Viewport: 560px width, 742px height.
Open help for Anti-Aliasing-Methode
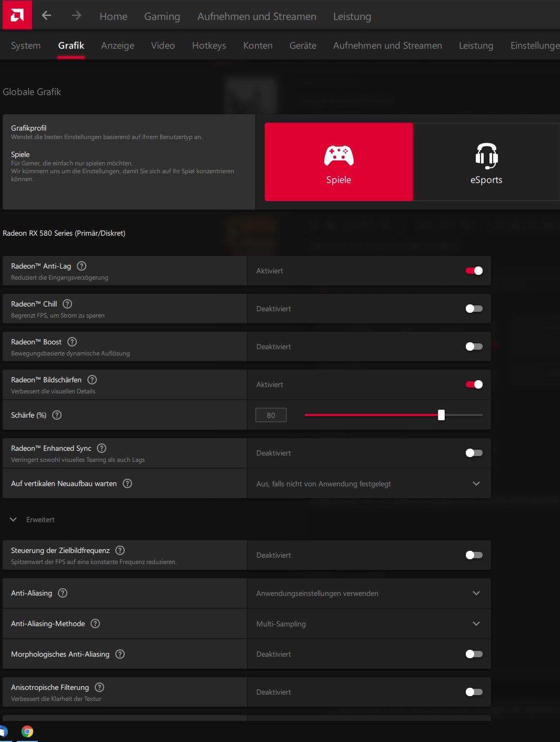tap(95, 624)
